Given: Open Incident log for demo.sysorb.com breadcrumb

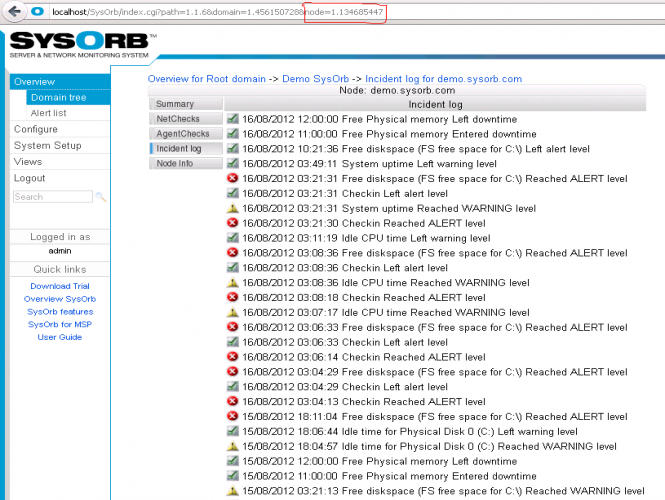Looking at the screenshot, I should click(444, 79).
